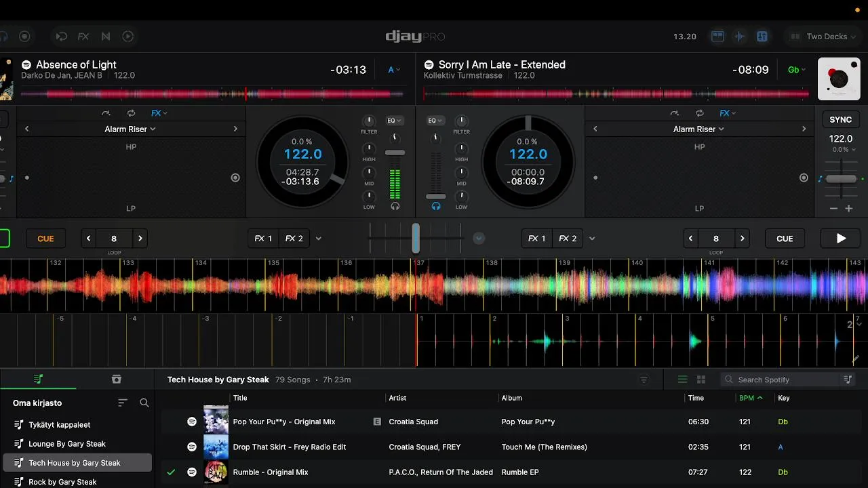Viewport: 868px width, 488px height.
Task: Click left deck CUE button
Action: 45,239
